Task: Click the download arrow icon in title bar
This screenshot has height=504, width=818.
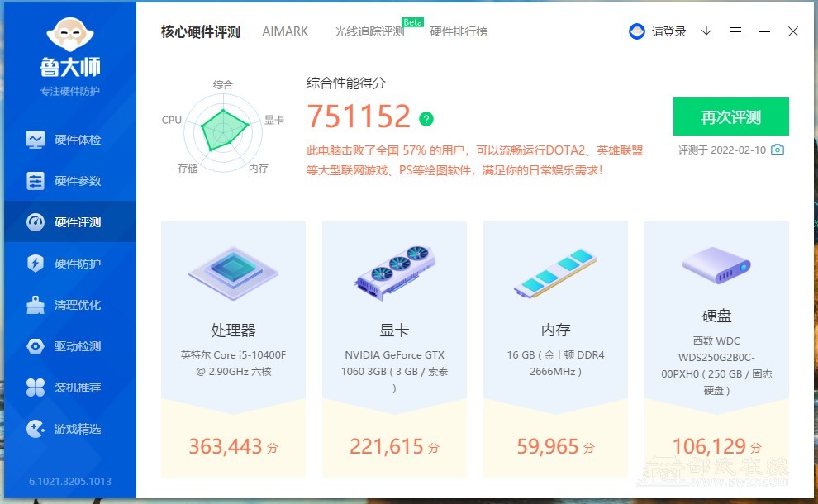Action: (x=706, y=31)
